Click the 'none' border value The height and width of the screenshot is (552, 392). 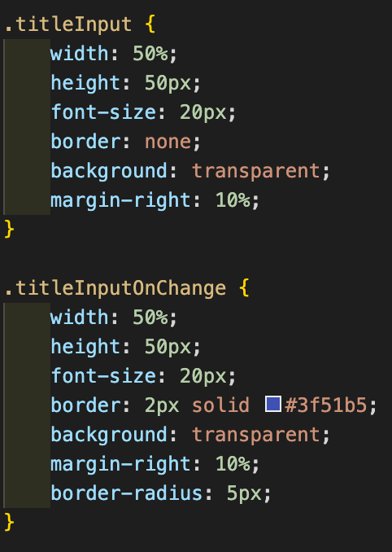click(168, 142)
